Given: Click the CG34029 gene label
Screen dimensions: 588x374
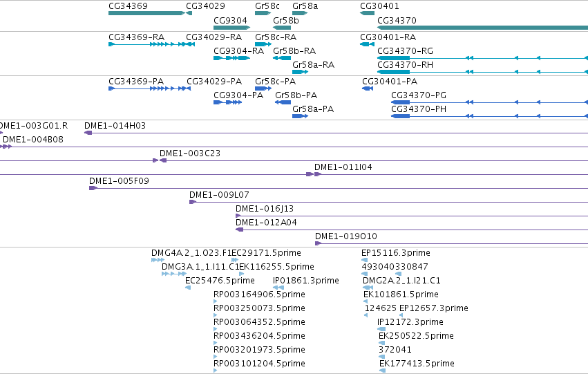Looking at the screenshot, I should tap(205, 6).
